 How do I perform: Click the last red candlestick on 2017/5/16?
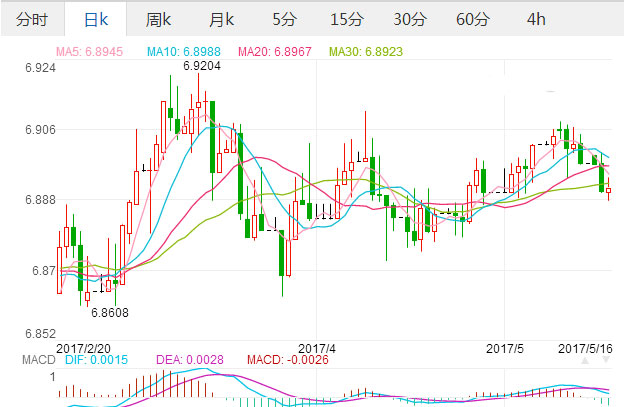[608, 190]
